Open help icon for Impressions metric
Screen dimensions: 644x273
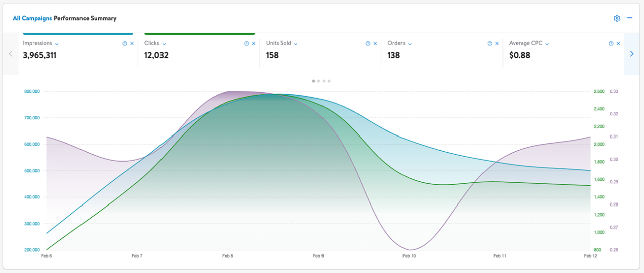(125, 44)
